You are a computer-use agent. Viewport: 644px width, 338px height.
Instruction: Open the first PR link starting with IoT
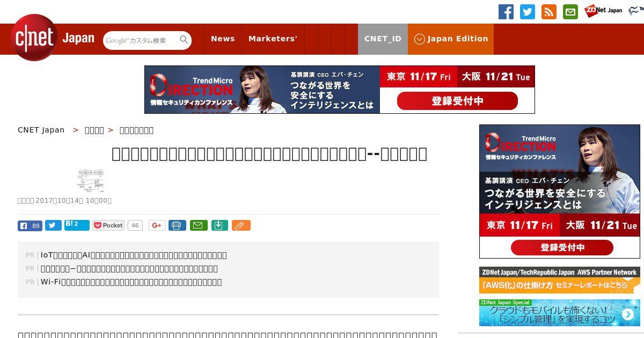coord(134,255)
